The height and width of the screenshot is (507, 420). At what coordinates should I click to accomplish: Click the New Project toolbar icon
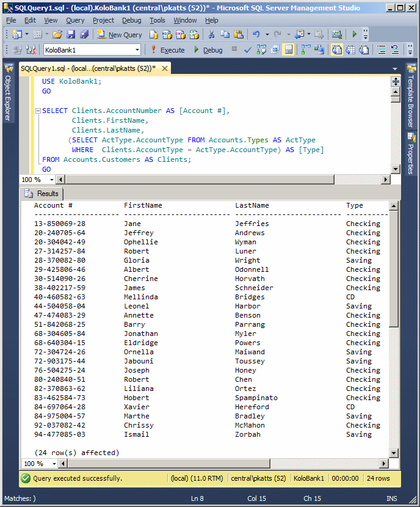click(x=17, y=34)
